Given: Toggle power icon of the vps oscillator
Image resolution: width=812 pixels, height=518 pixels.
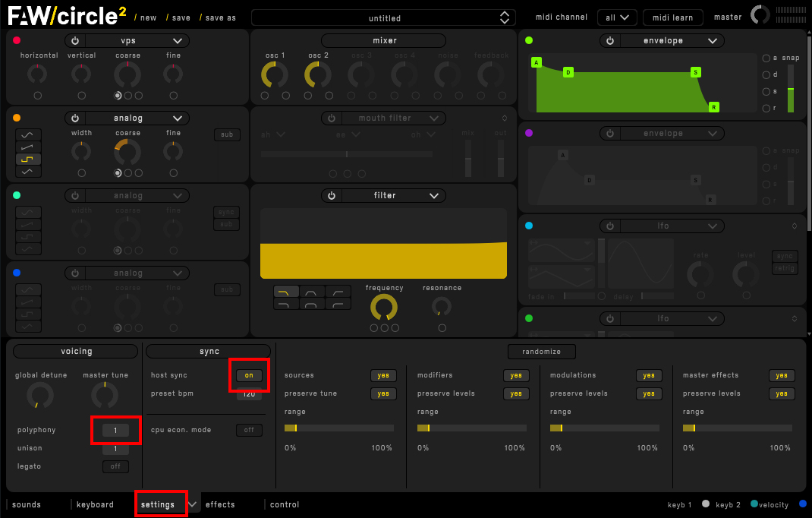Looking at the screenshot, I should [75, 40].
